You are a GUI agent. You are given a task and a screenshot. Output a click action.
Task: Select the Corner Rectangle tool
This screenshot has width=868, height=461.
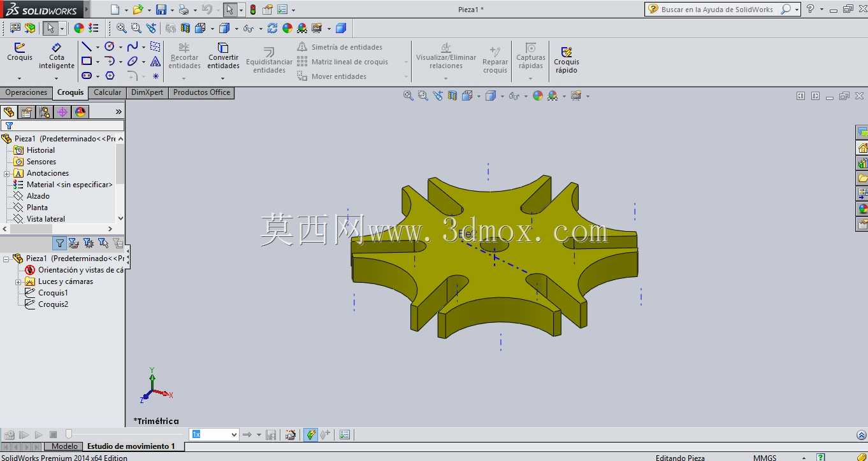point(87,62)
